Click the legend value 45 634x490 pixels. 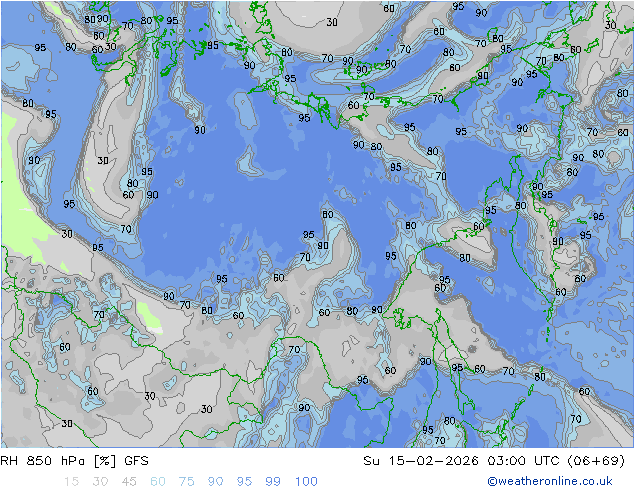(129, 481)
